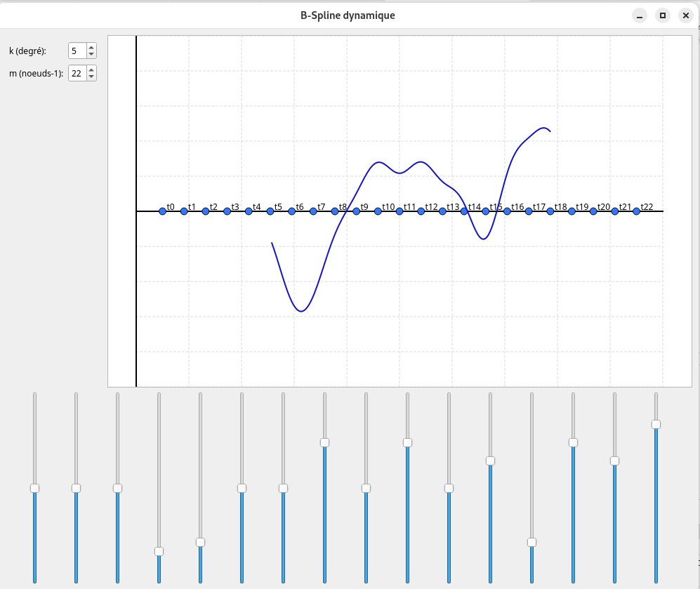Viewport: 700px width, 589px height.
Task: Focus the m (noeuds-1) number field
Action: [77, 73]
